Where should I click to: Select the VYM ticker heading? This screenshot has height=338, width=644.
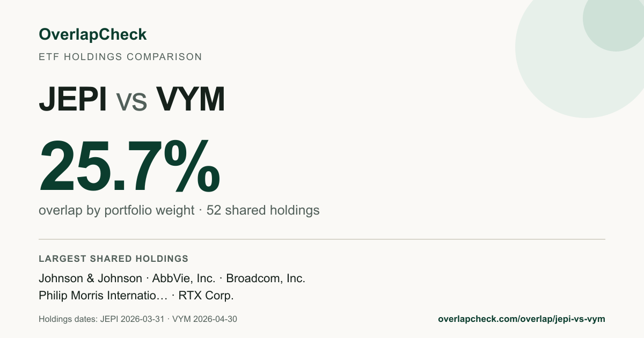[x=191, y=100]
